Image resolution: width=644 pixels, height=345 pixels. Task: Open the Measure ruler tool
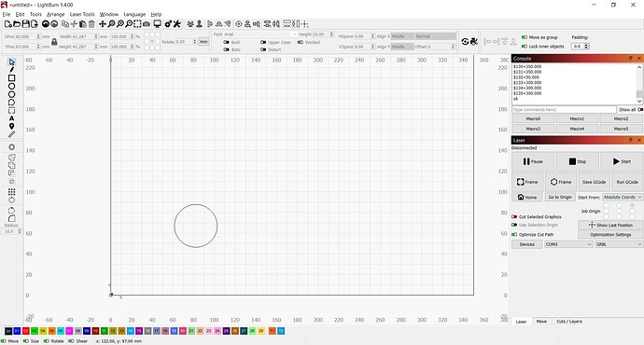(11, 134)
